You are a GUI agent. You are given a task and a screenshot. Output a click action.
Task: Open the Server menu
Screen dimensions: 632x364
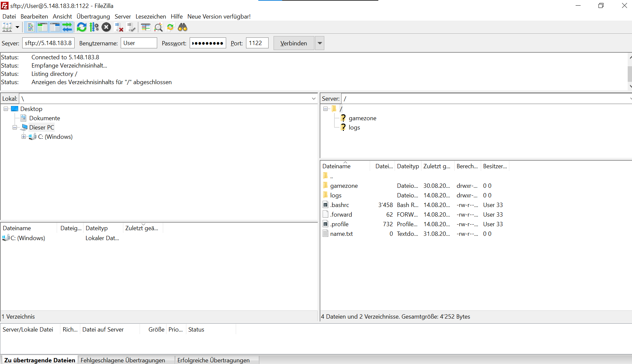pyautogui.click(x=123, y=16)
